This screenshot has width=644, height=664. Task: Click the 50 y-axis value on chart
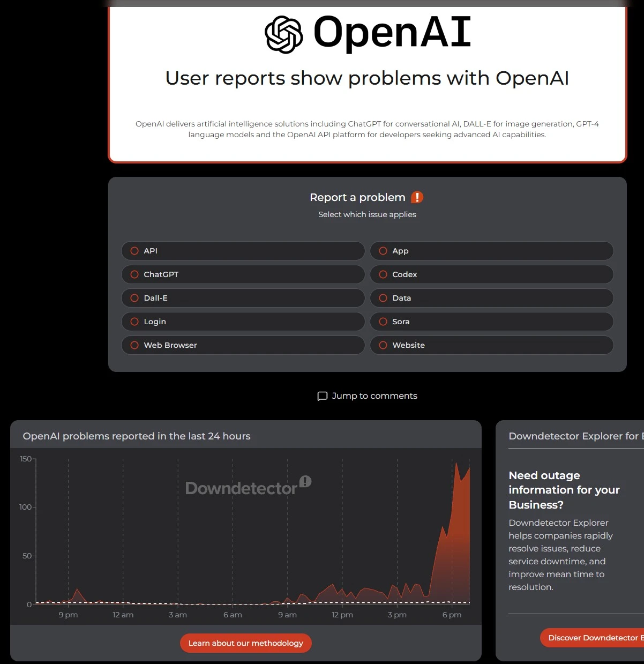click(27, 556)
